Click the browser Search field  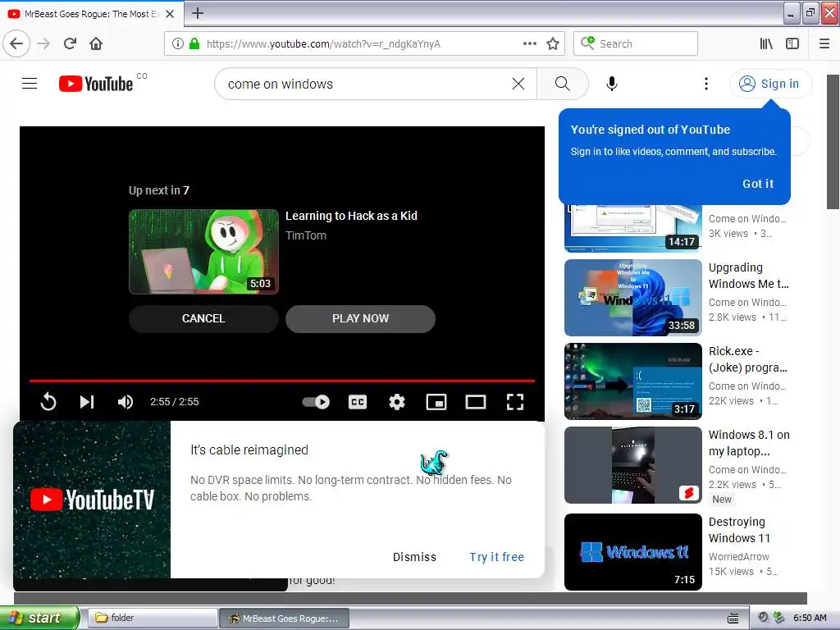(636, 43)
